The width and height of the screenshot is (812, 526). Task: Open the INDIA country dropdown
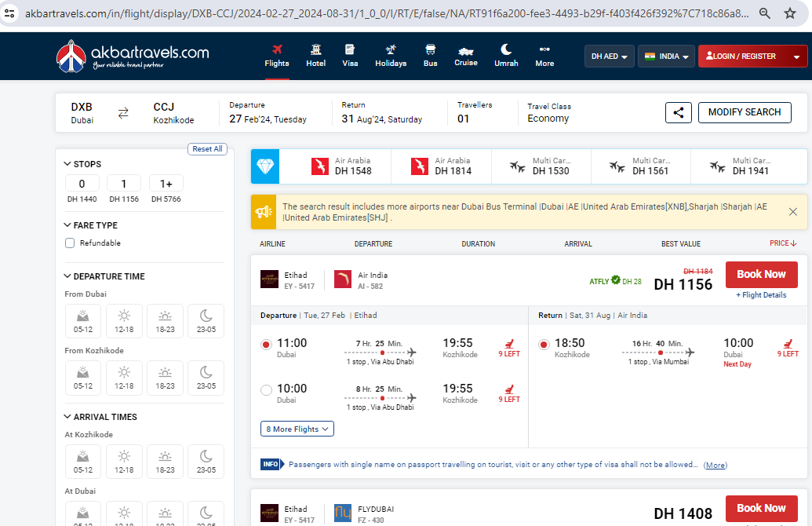[x=666, y=56]
